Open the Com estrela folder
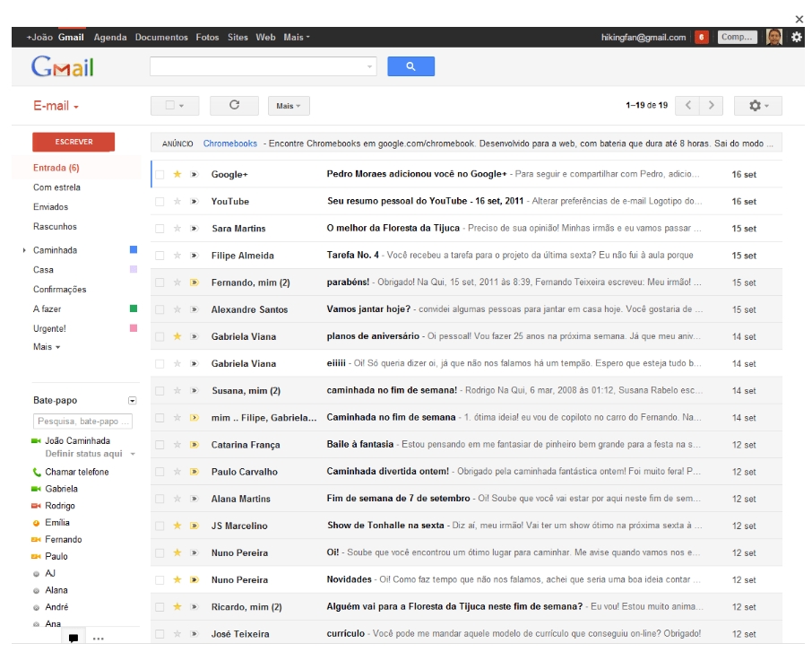The height and width of the screenshot is (652, 812). point(56,187)
